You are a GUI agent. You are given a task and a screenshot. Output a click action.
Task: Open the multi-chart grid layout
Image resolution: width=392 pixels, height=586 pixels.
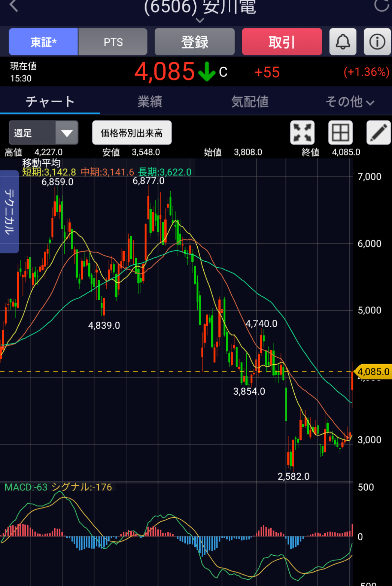coord(340,133)
